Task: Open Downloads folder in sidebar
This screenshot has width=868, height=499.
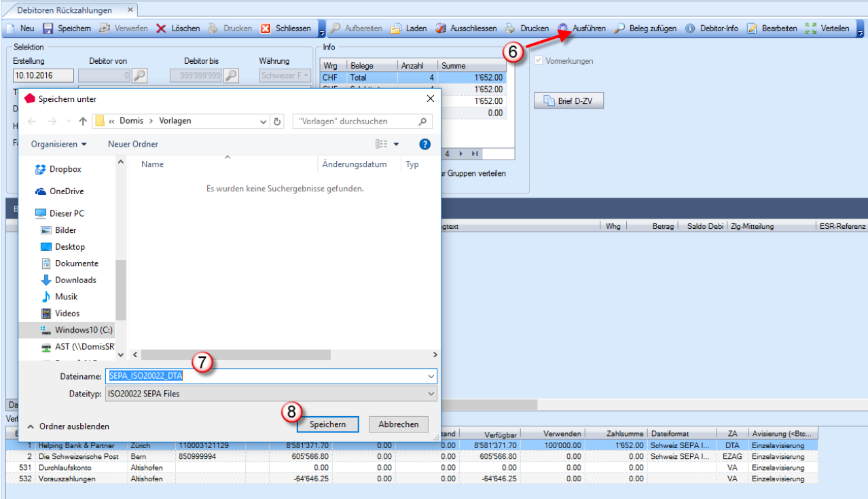Action: point(75,280)
